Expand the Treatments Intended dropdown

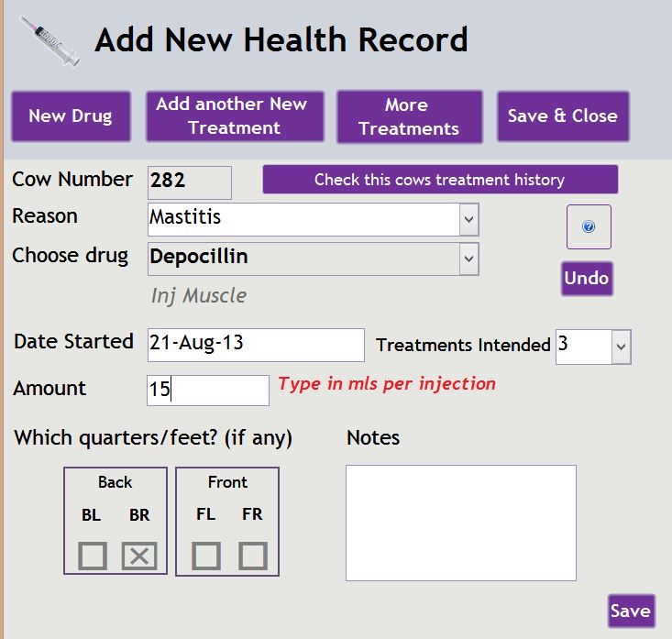621,347
